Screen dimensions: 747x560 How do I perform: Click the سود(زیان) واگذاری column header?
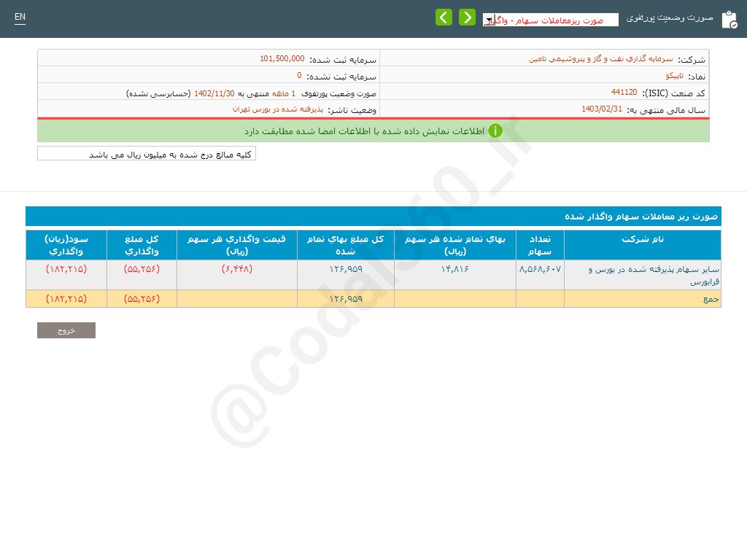(x=66, y=245)
